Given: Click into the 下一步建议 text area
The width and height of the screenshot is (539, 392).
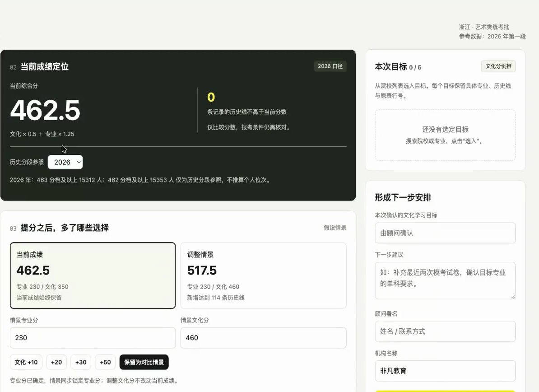Looking at the screenshot, I should point(445,280).
